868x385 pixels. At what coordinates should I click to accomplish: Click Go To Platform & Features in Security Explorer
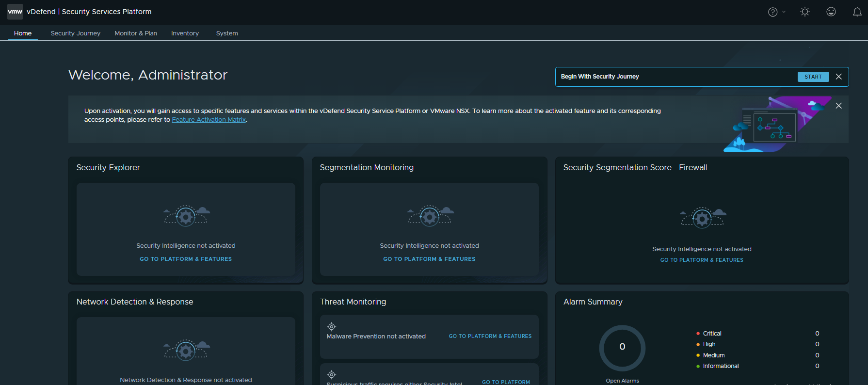point(186,259)
